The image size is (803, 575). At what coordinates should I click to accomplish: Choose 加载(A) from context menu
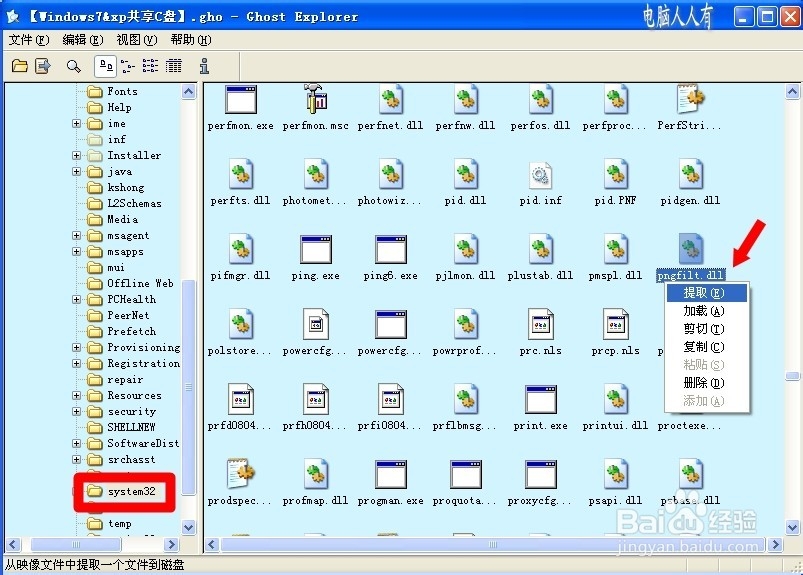707,311
